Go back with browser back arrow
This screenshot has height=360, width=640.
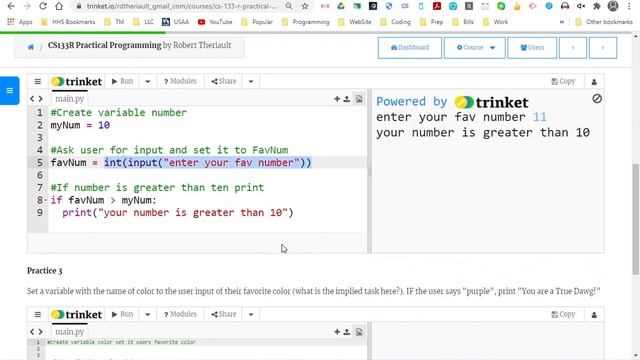tap(11, 6)
